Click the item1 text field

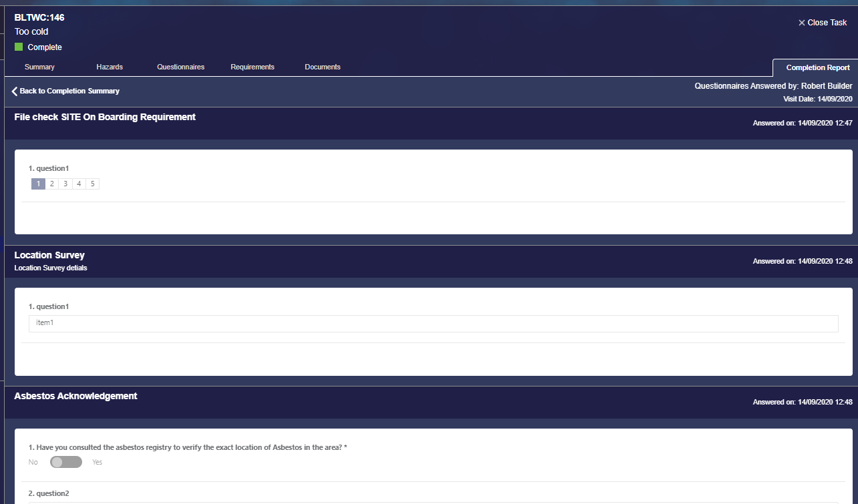pos(433,323)
